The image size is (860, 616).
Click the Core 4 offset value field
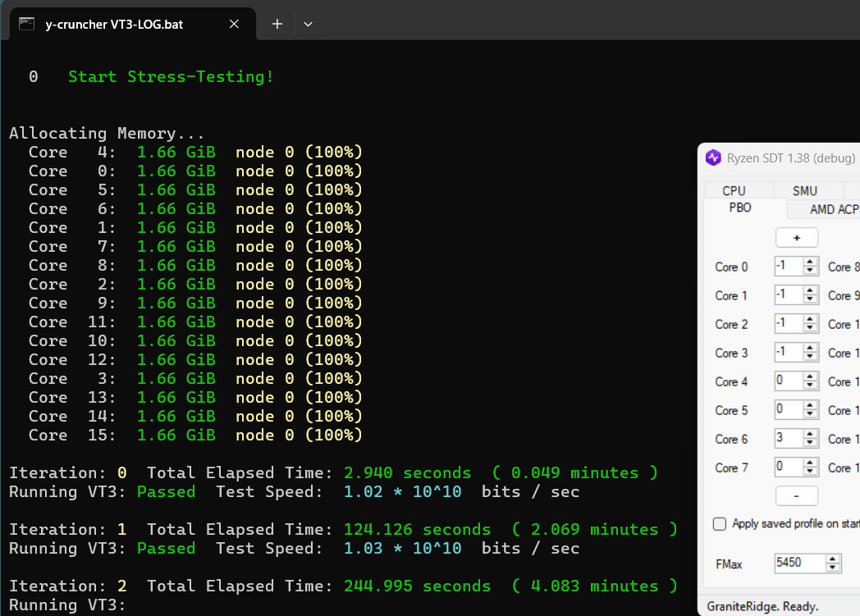[x=789, y=381]
